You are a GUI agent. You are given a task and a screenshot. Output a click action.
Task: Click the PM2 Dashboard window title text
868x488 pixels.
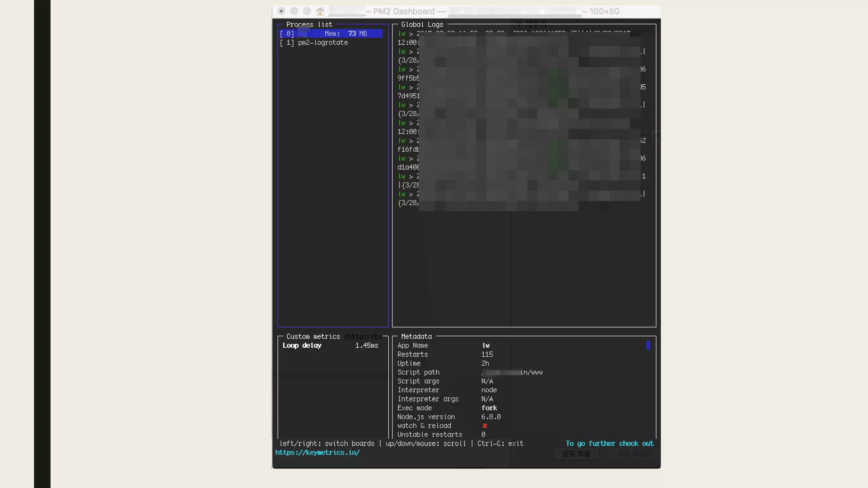click(x=403, y=11)
